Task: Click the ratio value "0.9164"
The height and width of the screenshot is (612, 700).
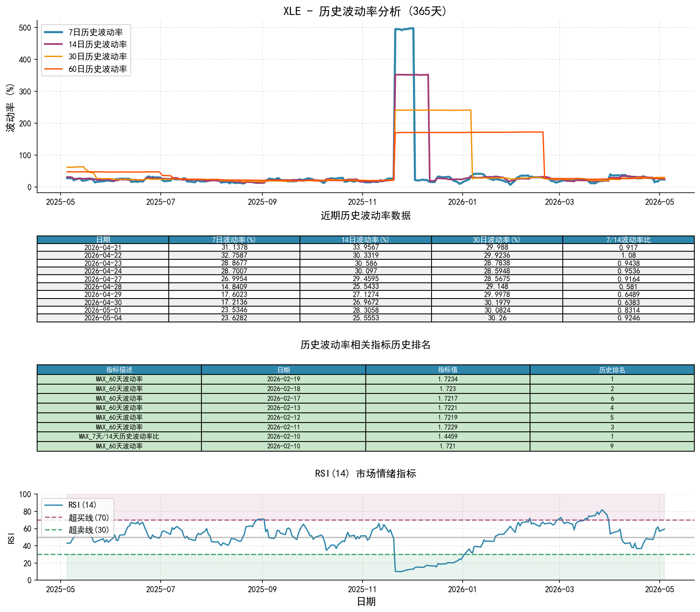Action: point(629,279)
